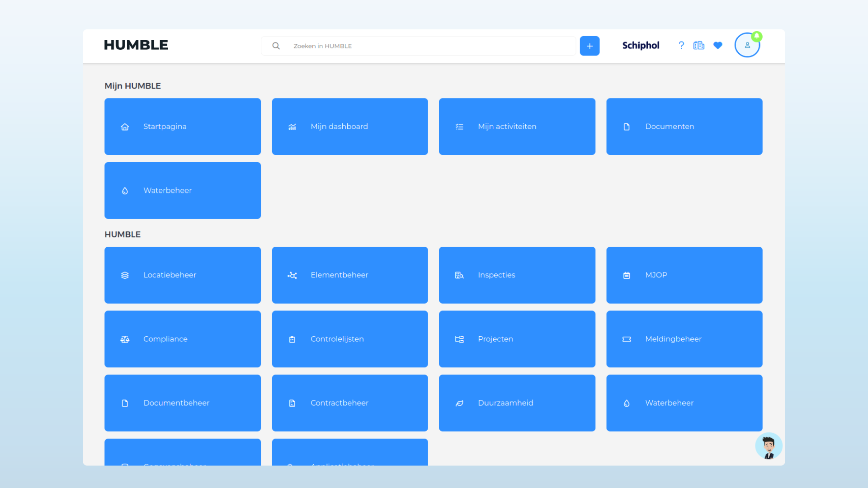
Task: Click the heart favorites icon
Action: [x=717, y=45]
